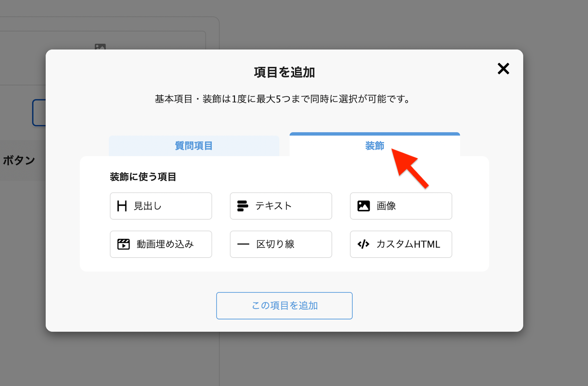Click the text lines icon
Screen dimensions: 588x386
pos(243,206)
